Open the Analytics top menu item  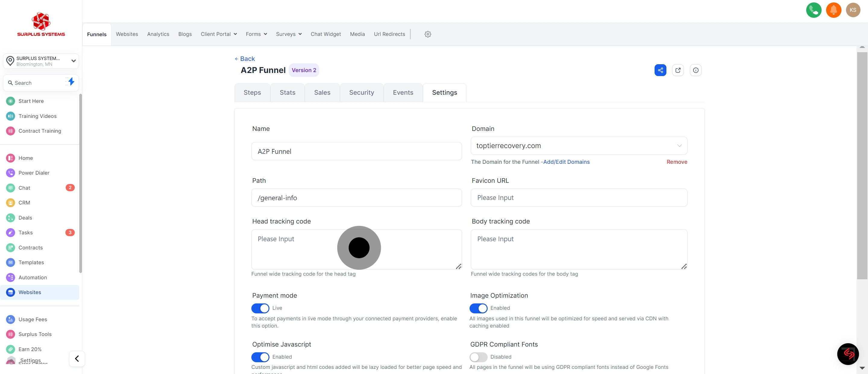pyautogui.click(x=158, y=34)
